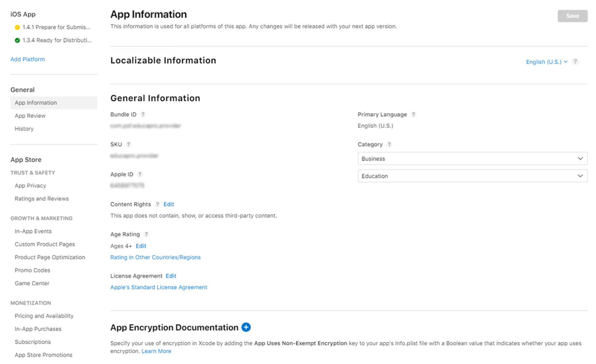Click the Save button
The height and width of the screenshot is (364, 596).
click(x=572, y=16)
